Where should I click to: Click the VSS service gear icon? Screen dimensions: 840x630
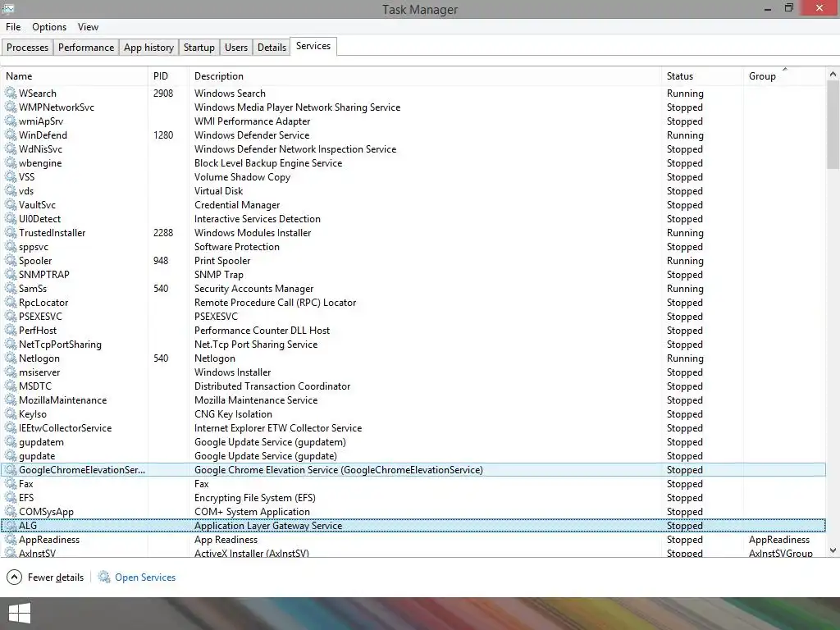(10, 177)
